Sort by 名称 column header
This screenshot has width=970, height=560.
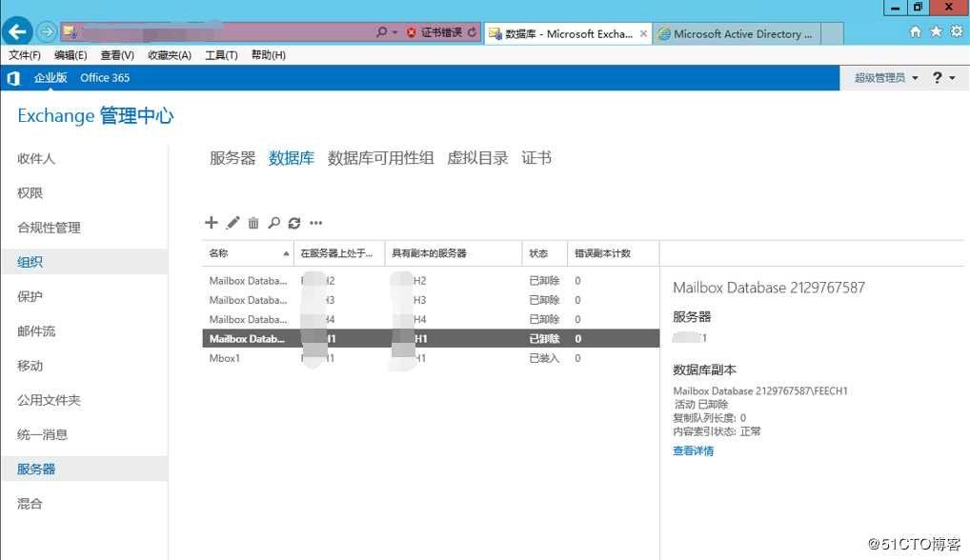tap(248, 253)
